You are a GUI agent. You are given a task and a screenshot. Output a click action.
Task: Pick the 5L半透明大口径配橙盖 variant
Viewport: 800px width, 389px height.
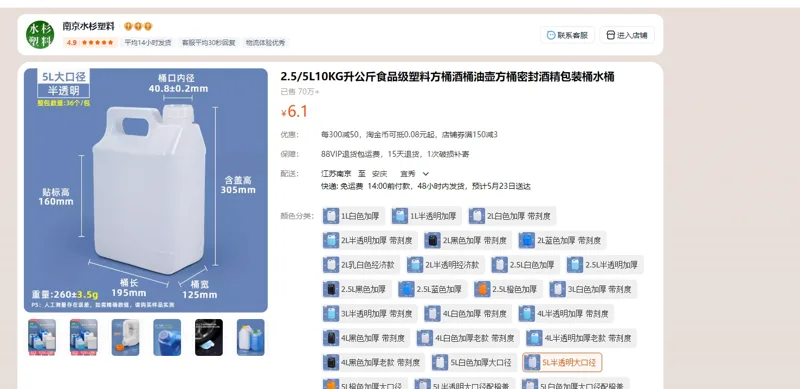[465, 384]
